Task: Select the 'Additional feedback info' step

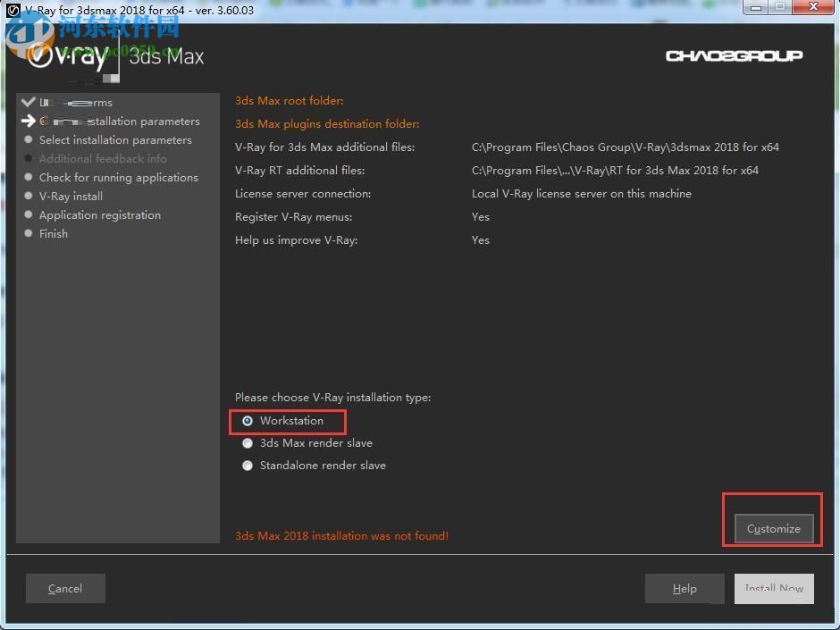Action: click(103, 158)
